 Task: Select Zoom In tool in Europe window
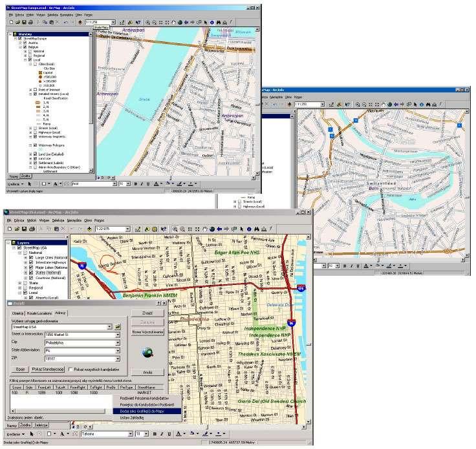148,23
